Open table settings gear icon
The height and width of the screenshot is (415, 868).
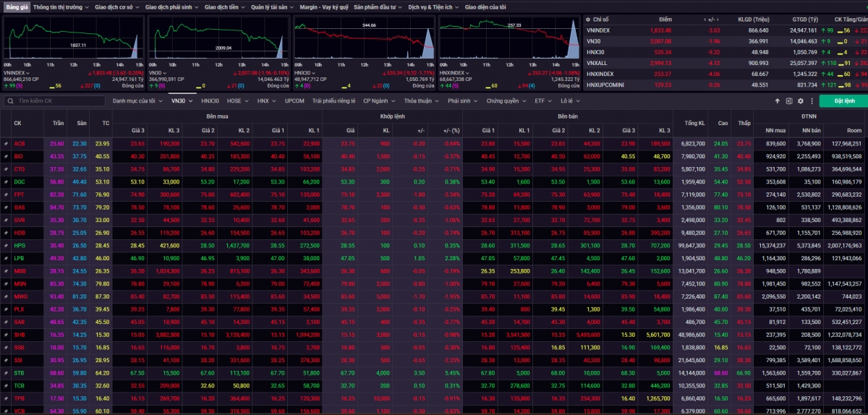(801, 101)
